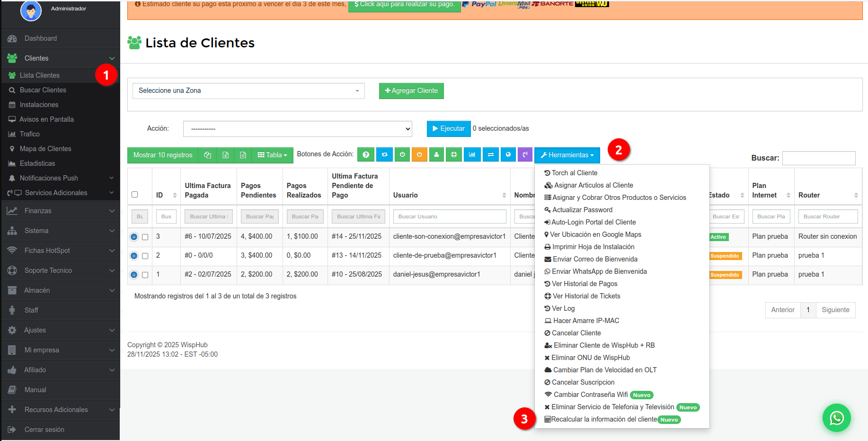Open the floating WhatsApp chat bubble
The image size is (868, 441).
click(836, 418)
